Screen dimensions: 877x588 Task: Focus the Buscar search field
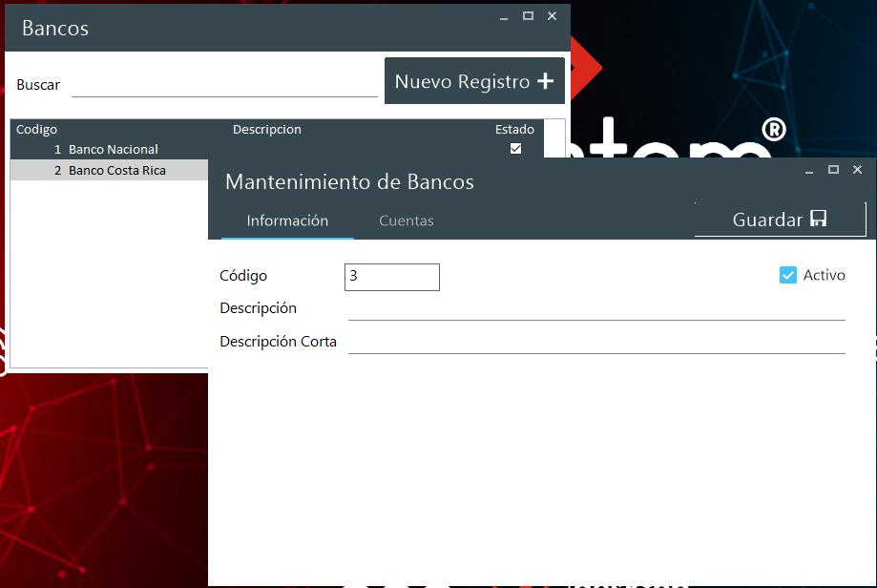(224, 85)
